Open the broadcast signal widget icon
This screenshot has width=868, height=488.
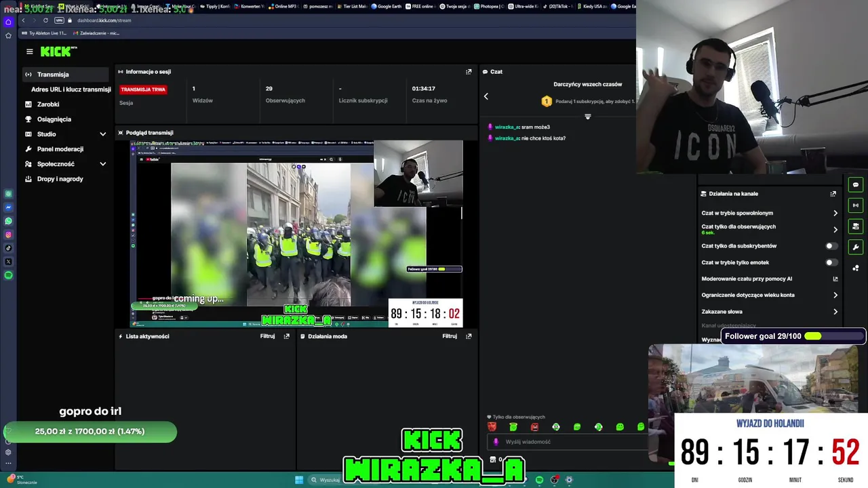tap(856, 205)
